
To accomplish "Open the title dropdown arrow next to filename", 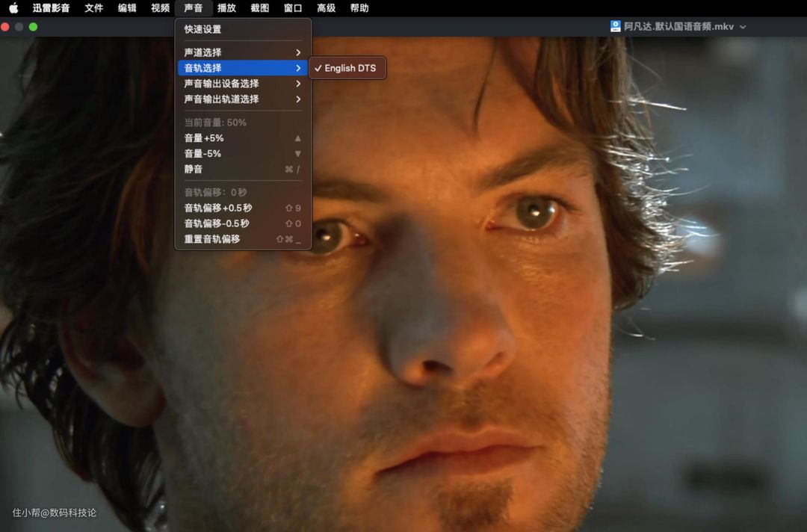I will click(742, 27).
